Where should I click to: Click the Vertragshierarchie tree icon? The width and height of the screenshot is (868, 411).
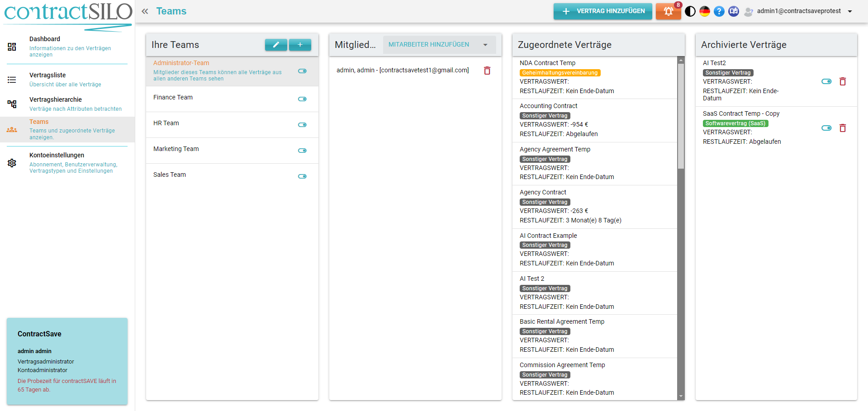(x=12, y=104)
